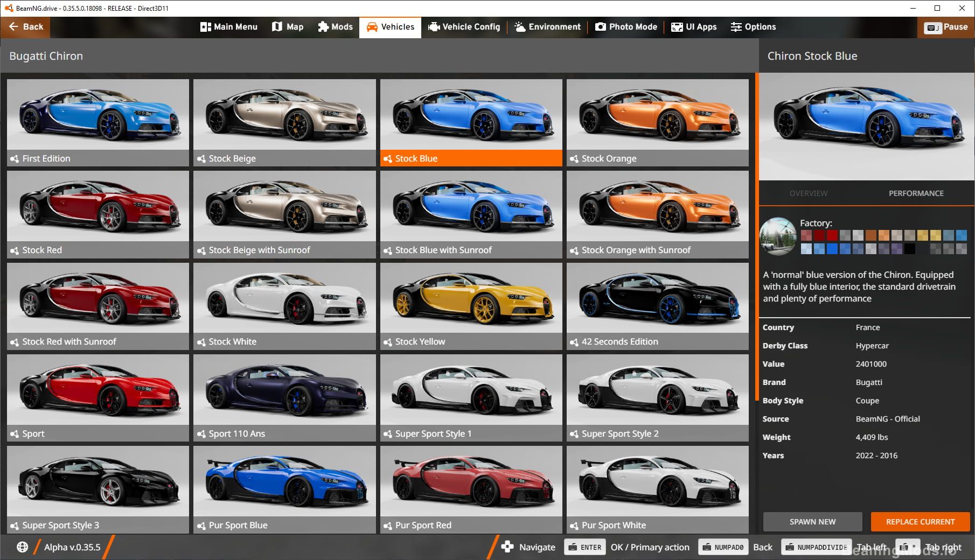Viewport: 975px width, 560px height.
Task: Click the NUMPAD0 key hint
Action: [723, 547]
